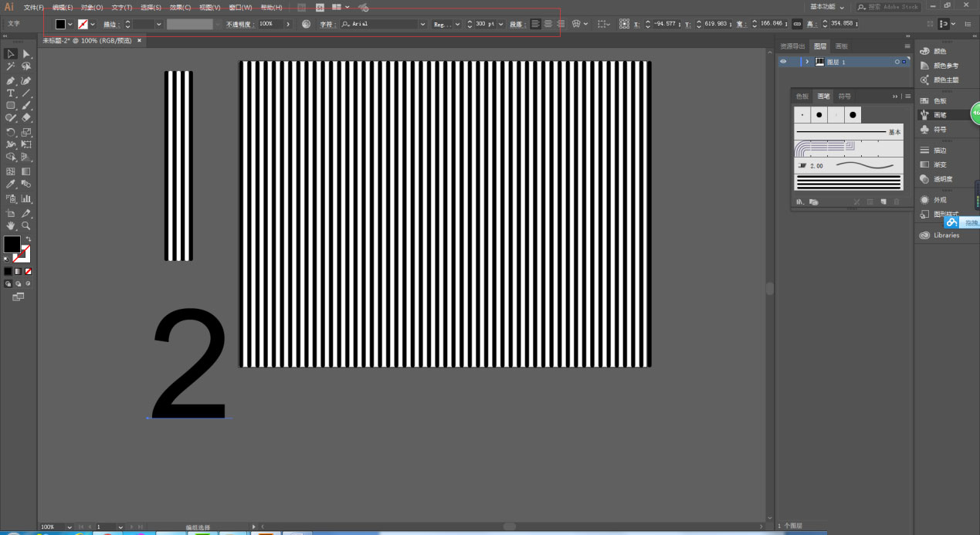Open the fill color dropdown in control bar
The height and width of the screenshot is (535, 980).
70,24
